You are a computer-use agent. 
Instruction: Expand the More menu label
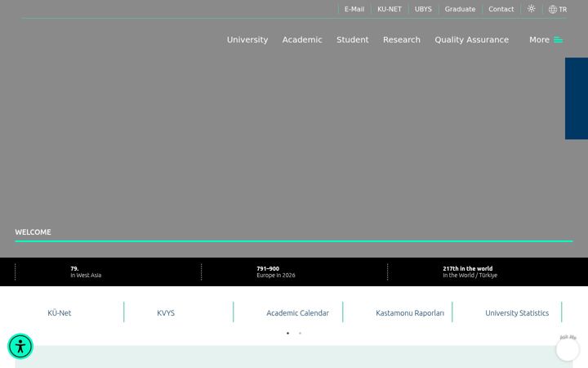tap(539, 40)
